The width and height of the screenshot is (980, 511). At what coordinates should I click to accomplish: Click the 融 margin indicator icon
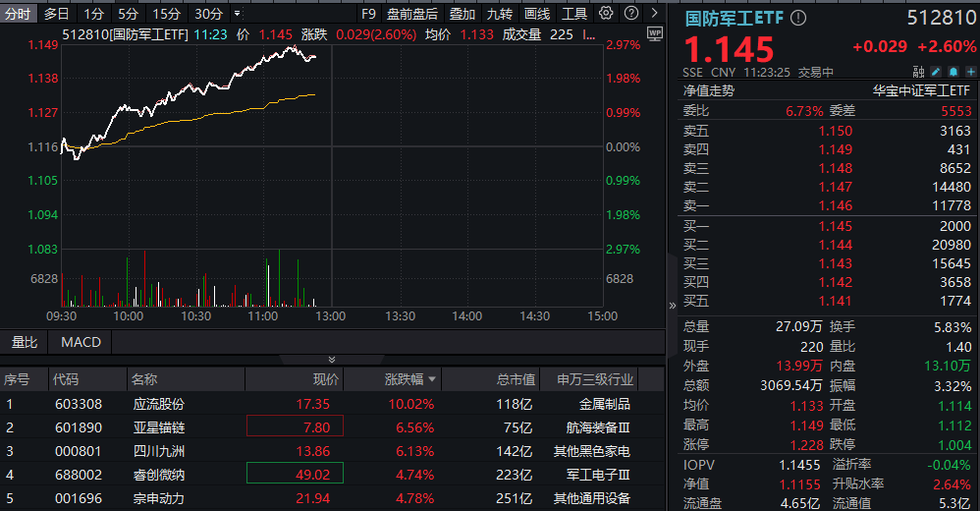coord(918,72)
